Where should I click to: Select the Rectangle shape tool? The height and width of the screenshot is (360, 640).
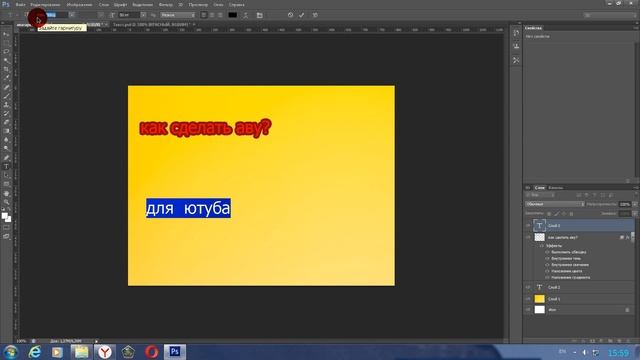coord(6,184)
